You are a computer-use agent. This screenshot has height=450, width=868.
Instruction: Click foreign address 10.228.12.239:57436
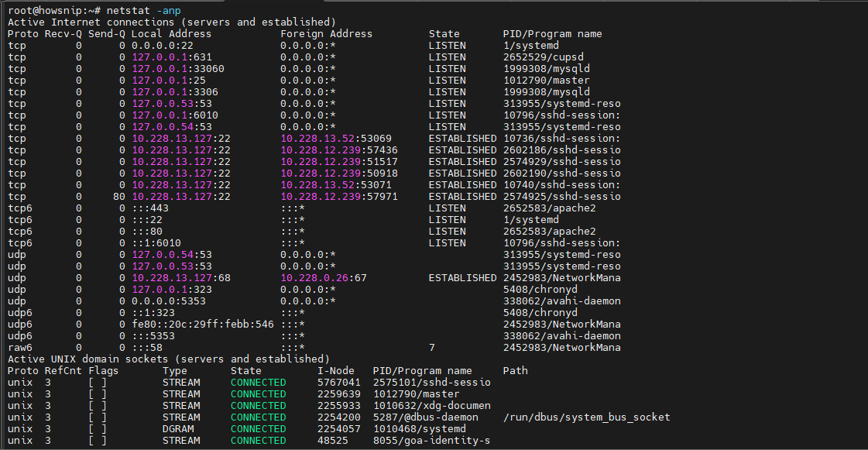coord(339,150)
